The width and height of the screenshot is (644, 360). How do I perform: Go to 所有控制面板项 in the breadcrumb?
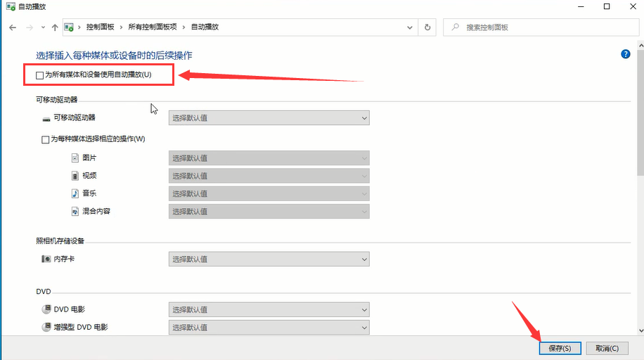tap(151, 27)
